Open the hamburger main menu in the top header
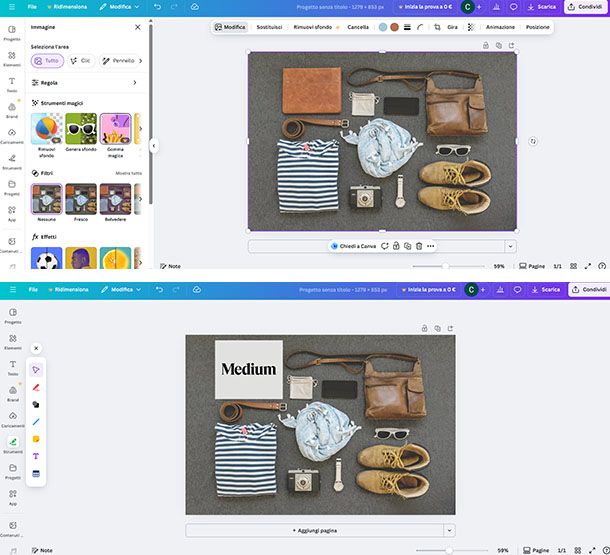 point(12,7)
